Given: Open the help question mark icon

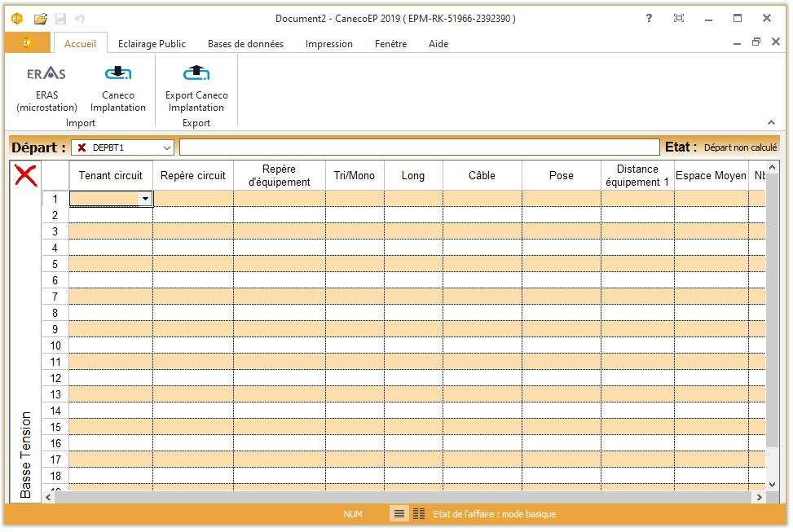Looking at the screenshot, I should pyautogui.click(x=649, y=19).
